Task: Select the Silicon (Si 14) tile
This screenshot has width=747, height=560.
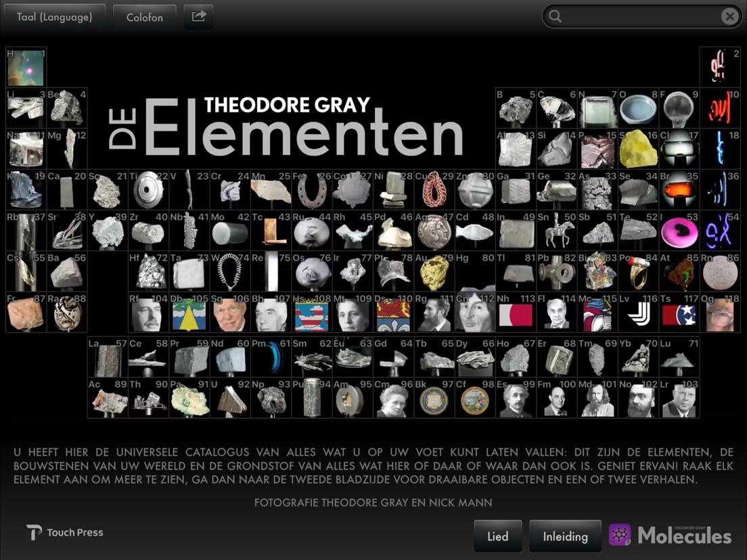Action: tap(557, 149)
